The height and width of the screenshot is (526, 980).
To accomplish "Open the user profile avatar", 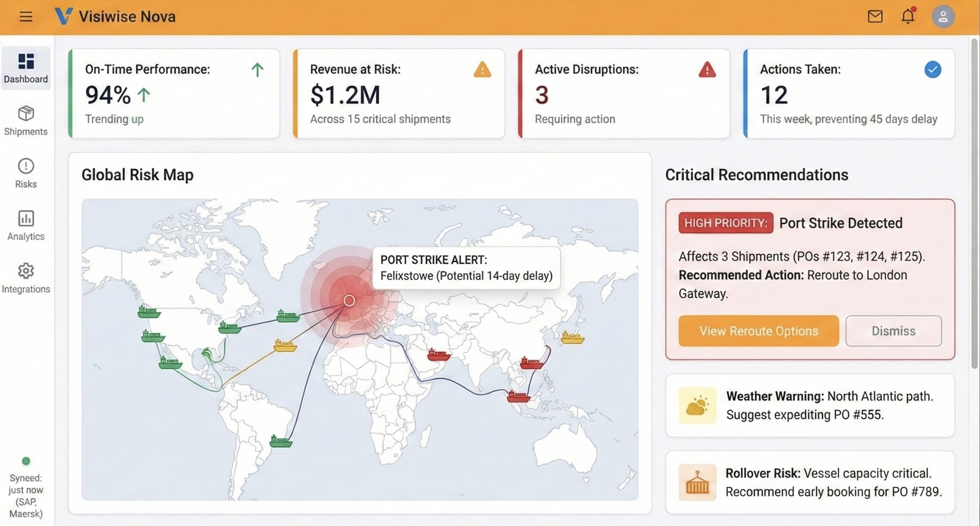I will coord(943,17).
